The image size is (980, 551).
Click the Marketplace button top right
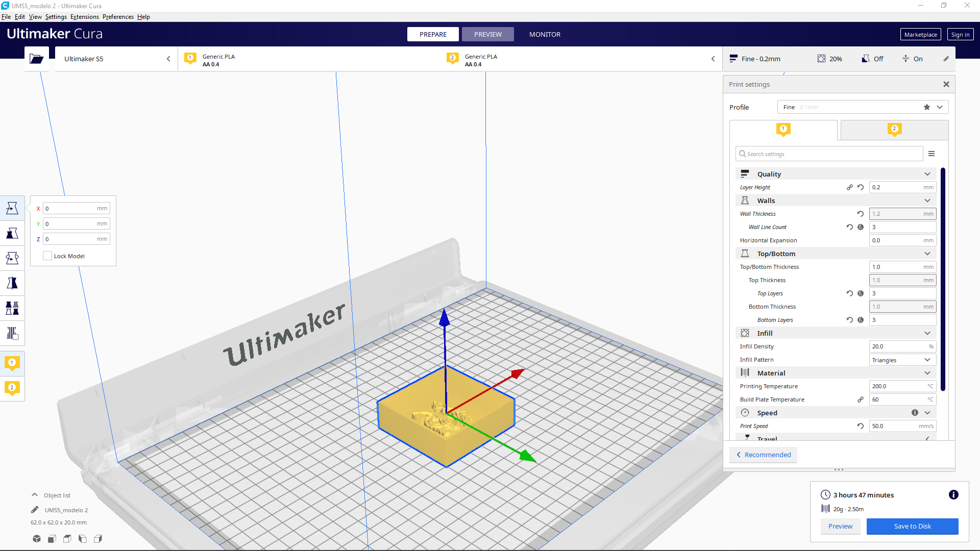point(919,34)
